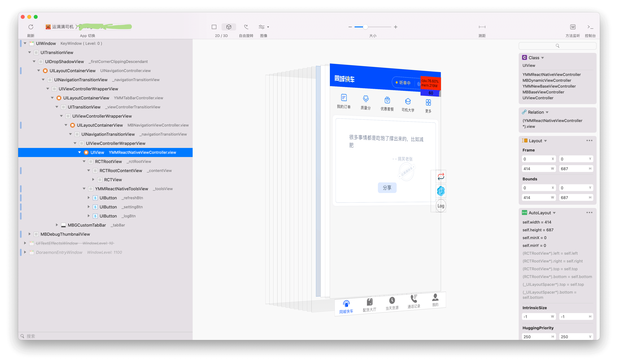Click the inspector search field

[x=557, y=46]
